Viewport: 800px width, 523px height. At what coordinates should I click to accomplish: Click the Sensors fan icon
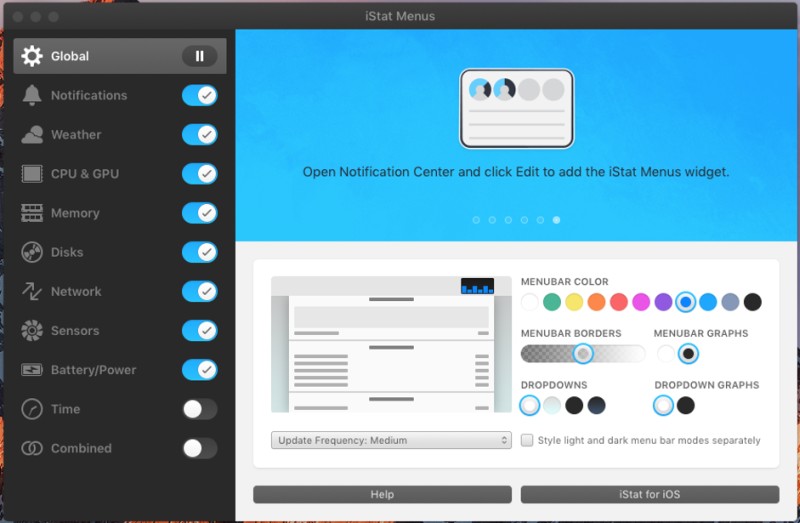pos(32,331)
